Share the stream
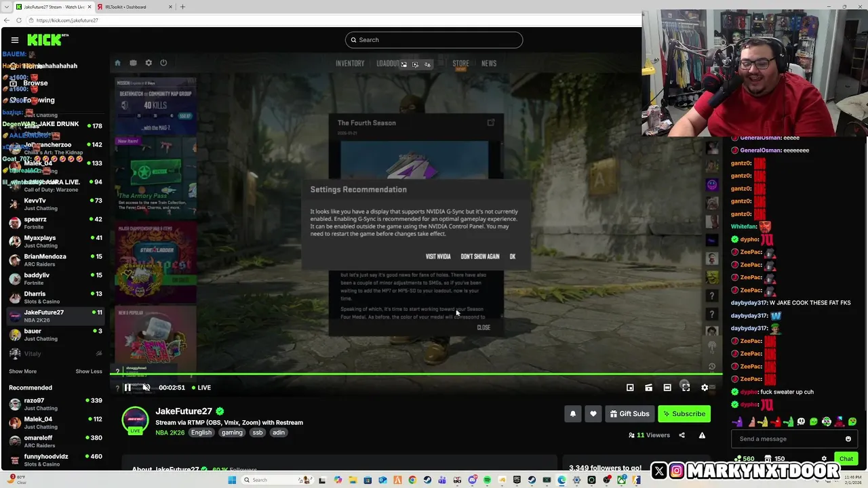 click(x=682, y=435)
